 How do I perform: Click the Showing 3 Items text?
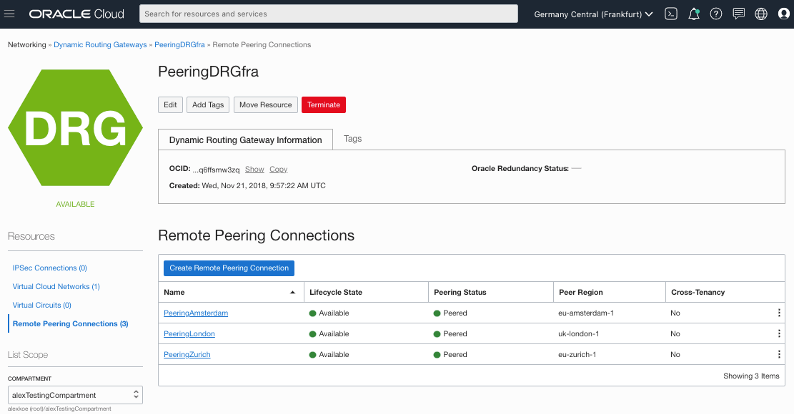tap(751, 376)
